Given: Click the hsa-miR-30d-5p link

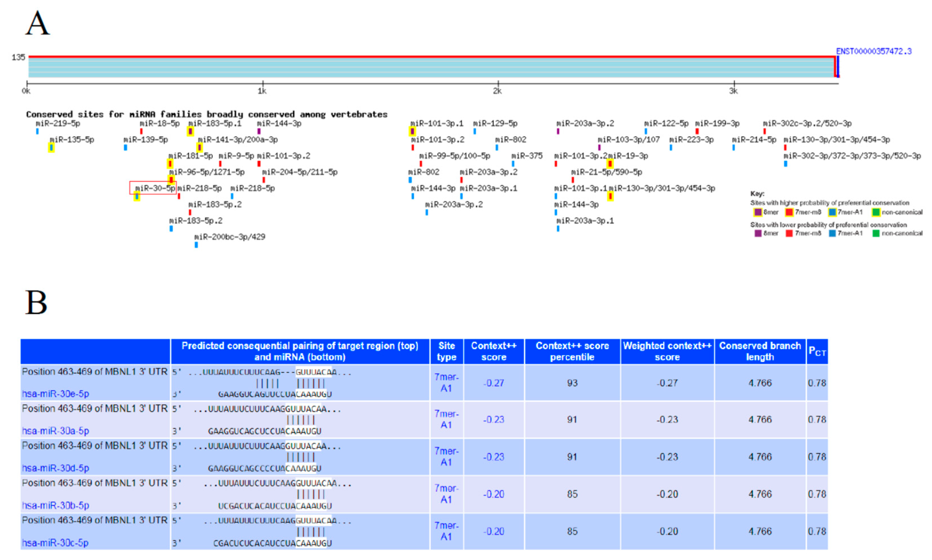Looking at the screenshot, I should (55, 468).
